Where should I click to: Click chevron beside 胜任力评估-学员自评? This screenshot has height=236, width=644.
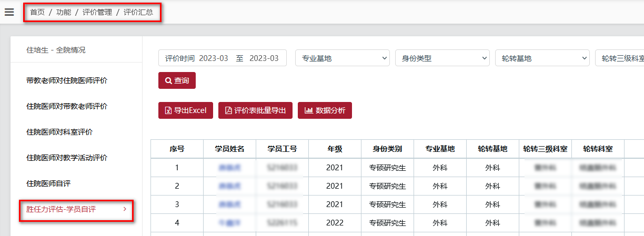pos(125,209)
